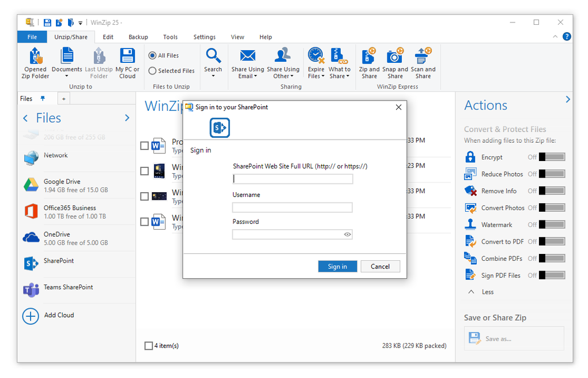Toggle Convert Photos switch
588x378 pixels.
552,208
